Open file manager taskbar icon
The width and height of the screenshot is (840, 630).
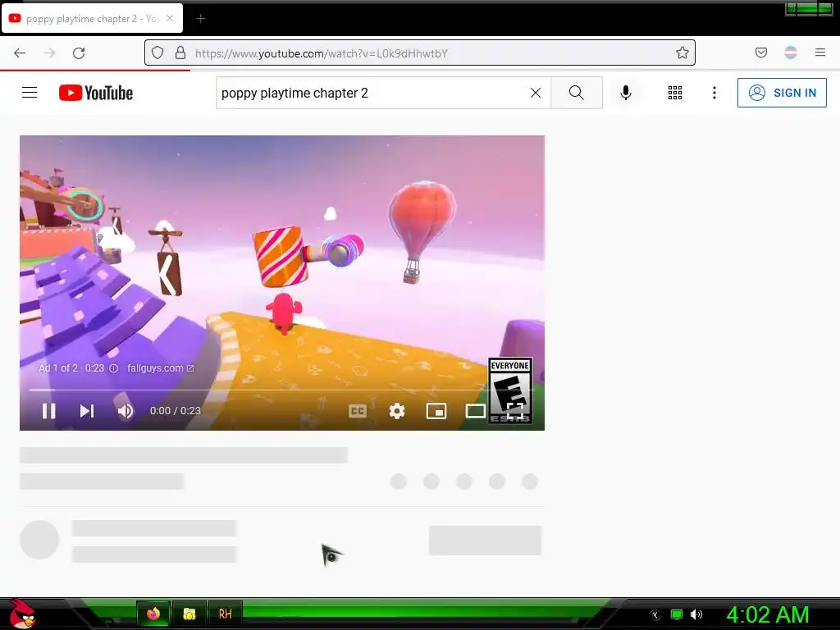tap(189, 614)
